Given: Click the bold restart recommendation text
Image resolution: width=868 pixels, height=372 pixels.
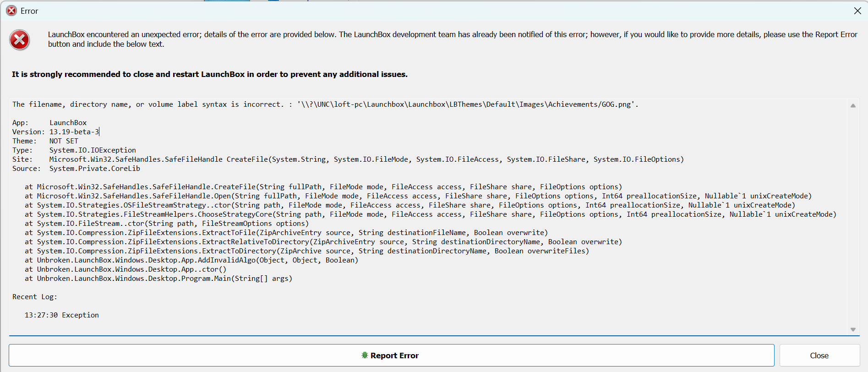Looking at the screenshot, I should 210,74.
